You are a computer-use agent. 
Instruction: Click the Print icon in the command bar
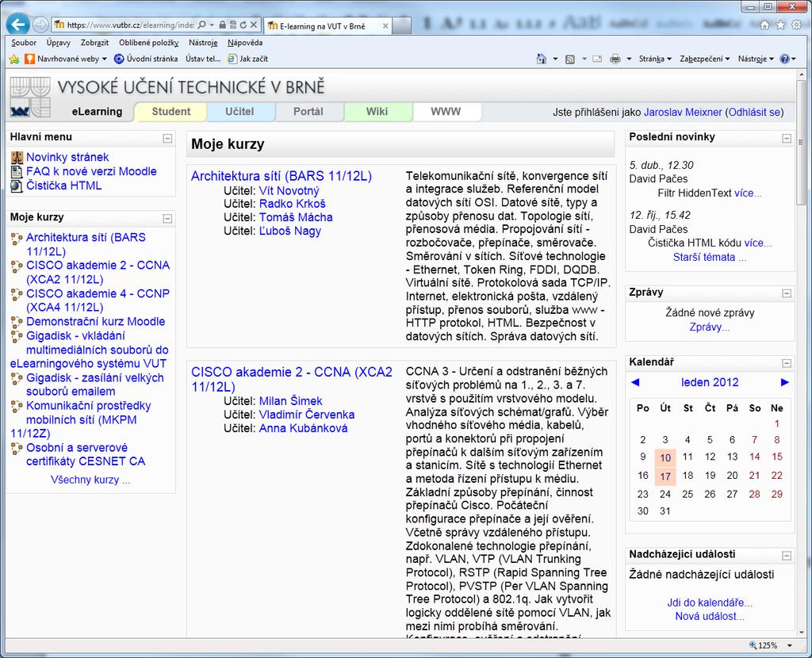(x=615, y=59)
